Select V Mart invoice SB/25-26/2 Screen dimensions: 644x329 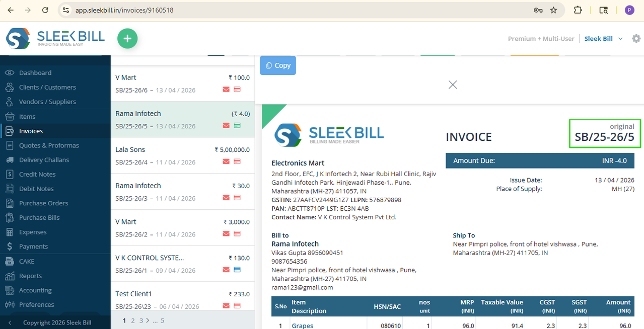point(182,228)
